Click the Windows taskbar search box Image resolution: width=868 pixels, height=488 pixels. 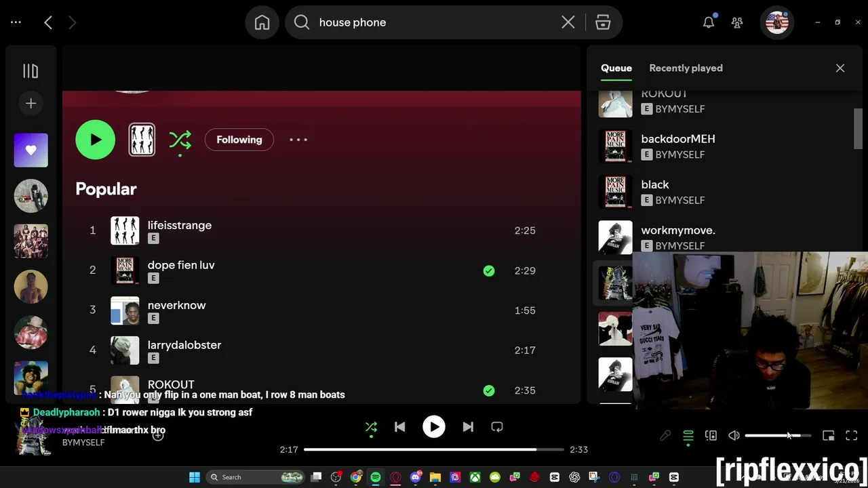coord(254,477)
